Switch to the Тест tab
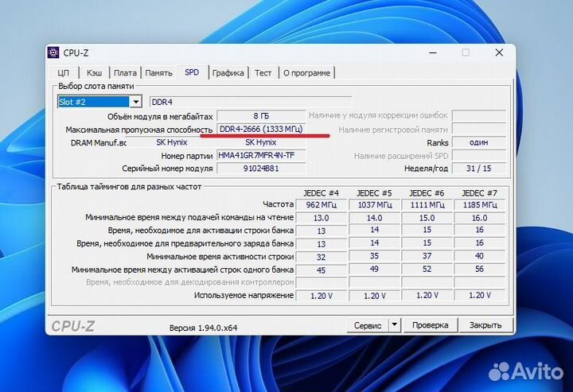This screenshot has width=573, height=392. click(x=263, y=72)
